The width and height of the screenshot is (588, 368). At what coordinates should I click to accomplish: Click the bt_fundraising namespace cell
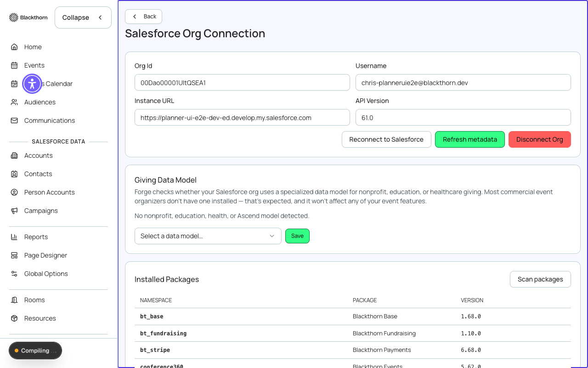(163, 333)
